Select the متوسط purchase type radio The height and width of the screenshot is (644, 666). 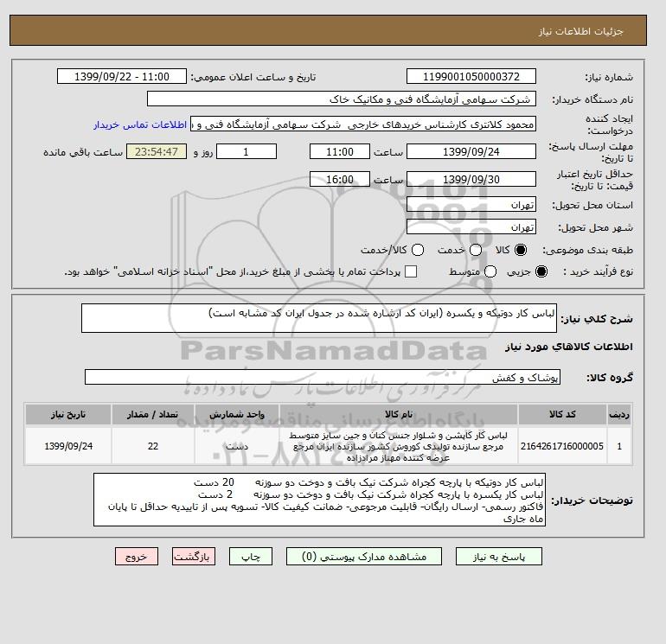pyautogui.click(x=490, y=271)
